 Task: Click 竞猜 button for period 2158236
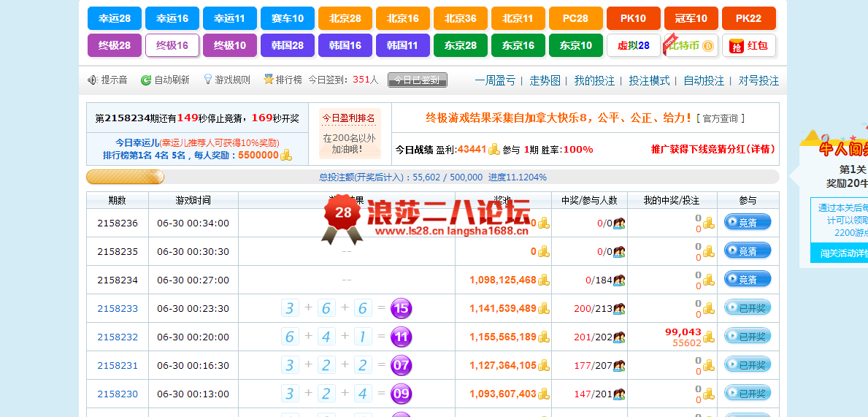747,223
